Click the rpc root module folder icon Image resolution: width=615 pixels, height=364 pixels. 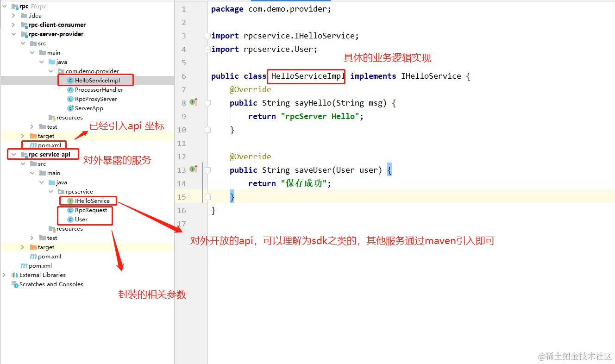pos(14,6)
